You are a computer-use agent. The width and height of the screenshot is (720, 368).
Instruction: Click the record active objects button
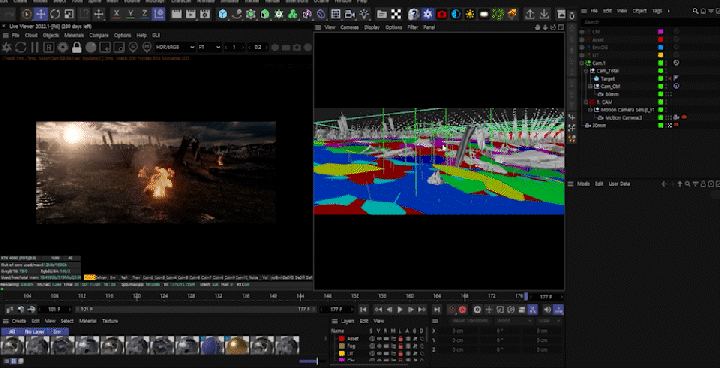[452, 310]
